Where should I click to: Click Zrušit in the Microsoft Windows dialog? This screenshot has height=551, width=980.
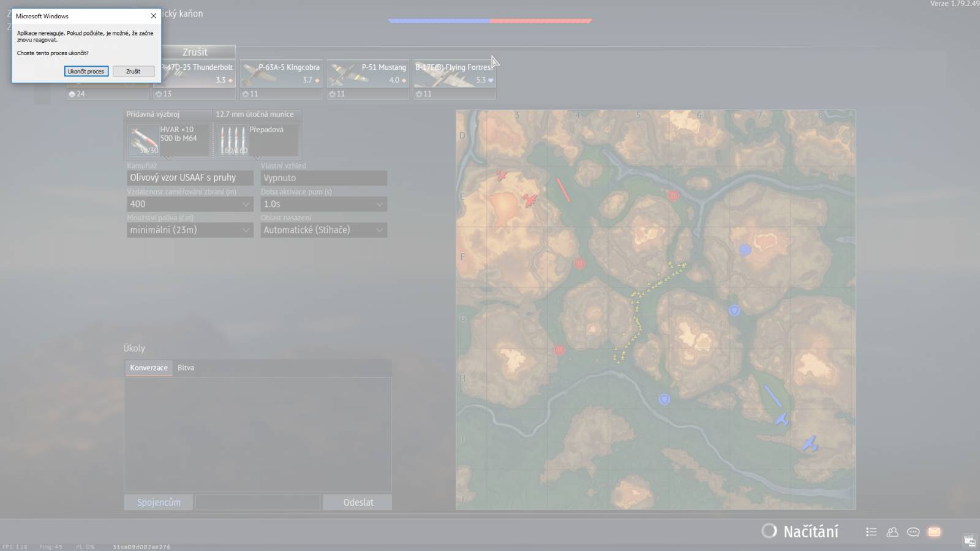(x=133, y=72)
